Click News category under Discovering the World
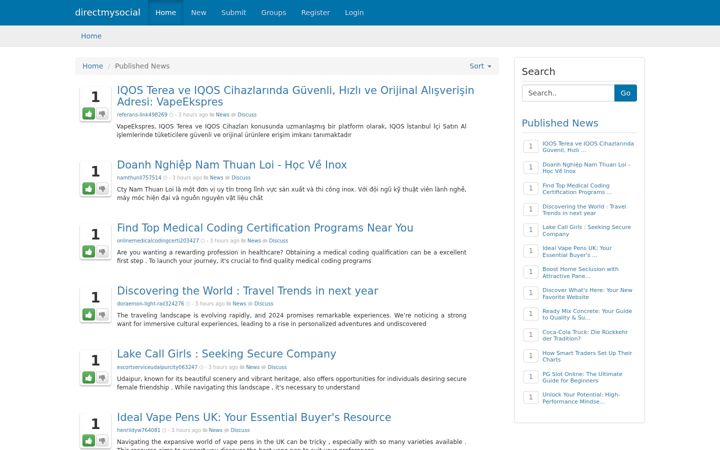The height and width of the screenshot is (450, 720). (x=239, y=304)
